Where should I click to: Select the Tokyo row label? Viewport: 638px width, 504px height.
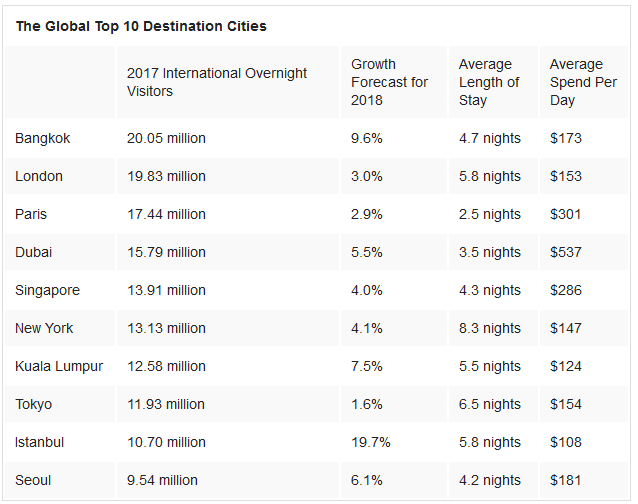34,404
